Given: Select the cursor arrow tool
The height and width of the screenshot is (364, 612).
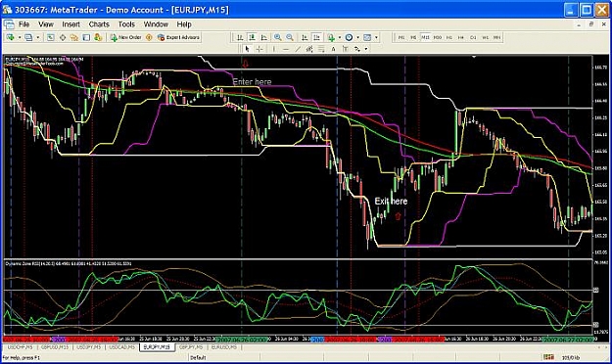Looking at the screenshot, I should (x=247, y=49).
